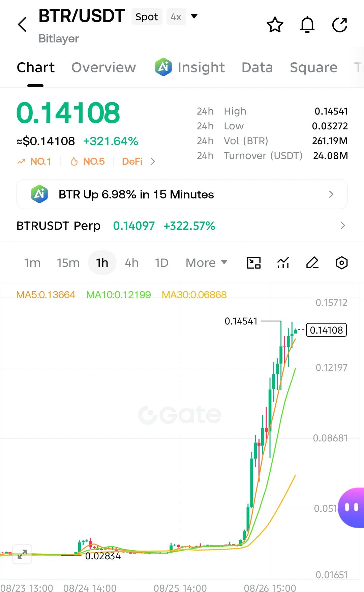
Task: Open the drawing pencil tool
Action: point(312,263)
